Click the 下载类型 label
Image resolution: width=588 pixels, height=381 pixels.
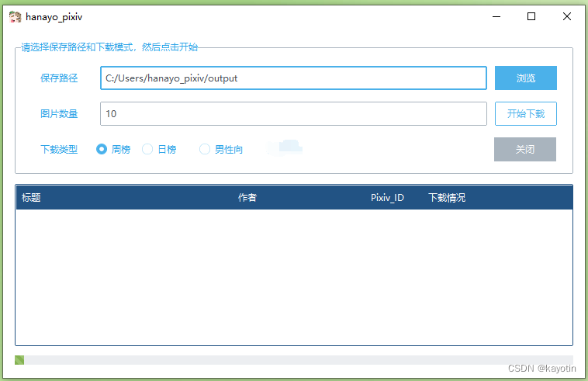point(59,149)
